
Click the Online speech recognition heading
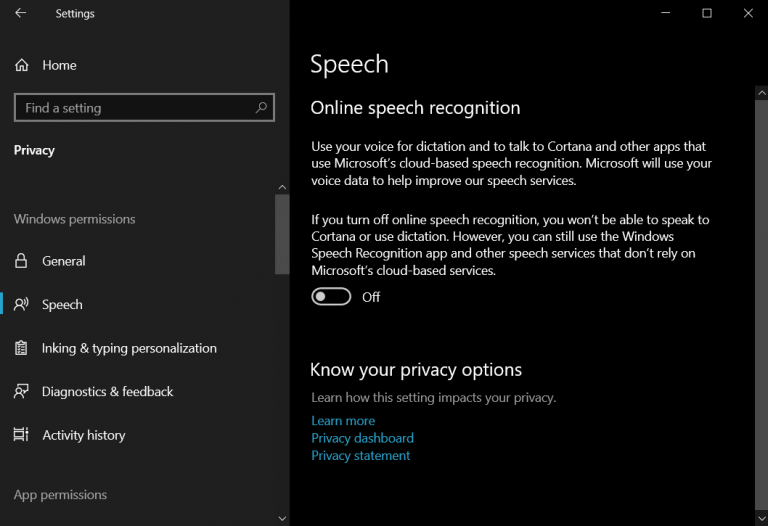pyautogui.click(x=415, y=108)
